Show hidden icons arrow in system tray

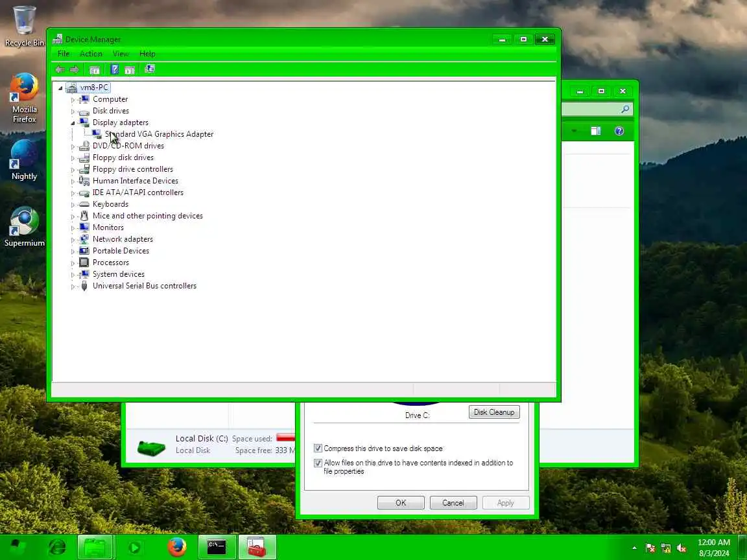pos(634,548)
